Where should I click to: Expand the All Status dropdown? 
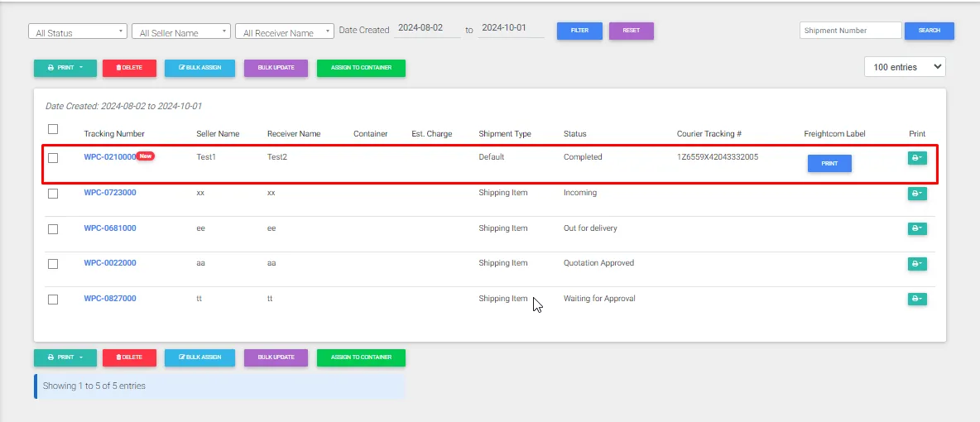(77, 31)
